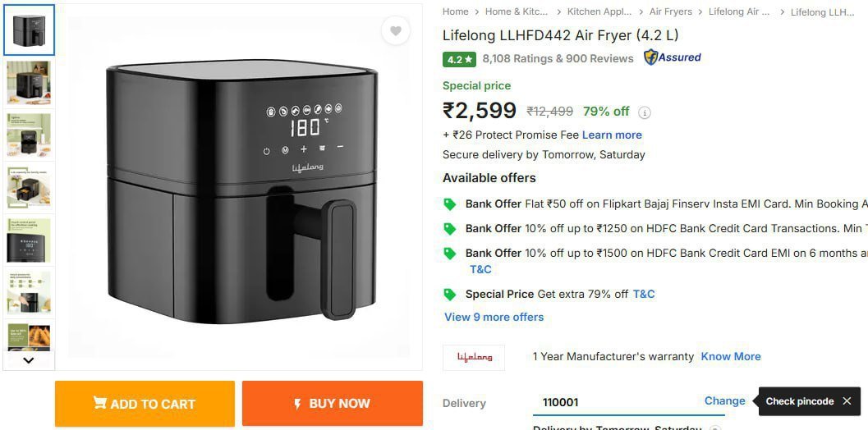Click Change to update delivery pincode

[x=724, y=401]
